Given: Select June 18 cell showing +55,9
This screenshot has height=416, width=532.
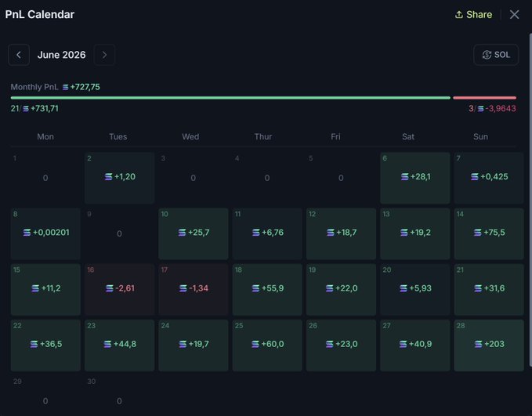Looking at the screenshot, I should point(267,289).
